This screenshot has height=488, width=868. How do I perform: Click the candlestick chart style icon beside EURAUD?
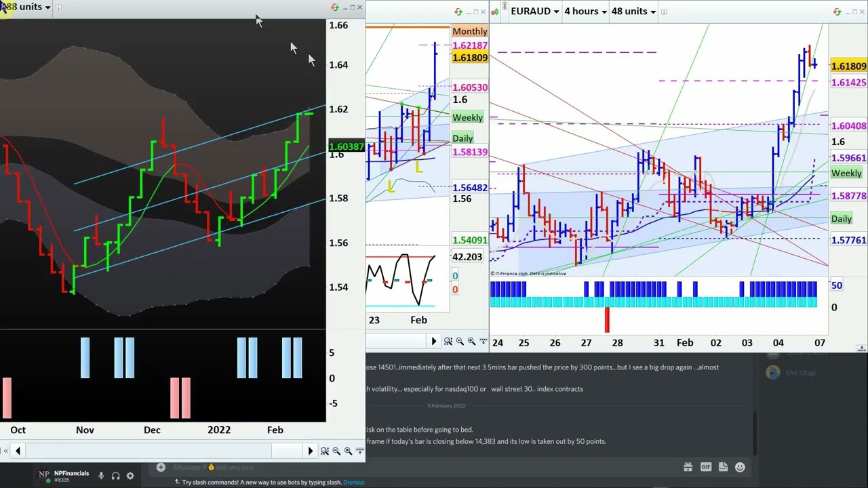(495, 11)
